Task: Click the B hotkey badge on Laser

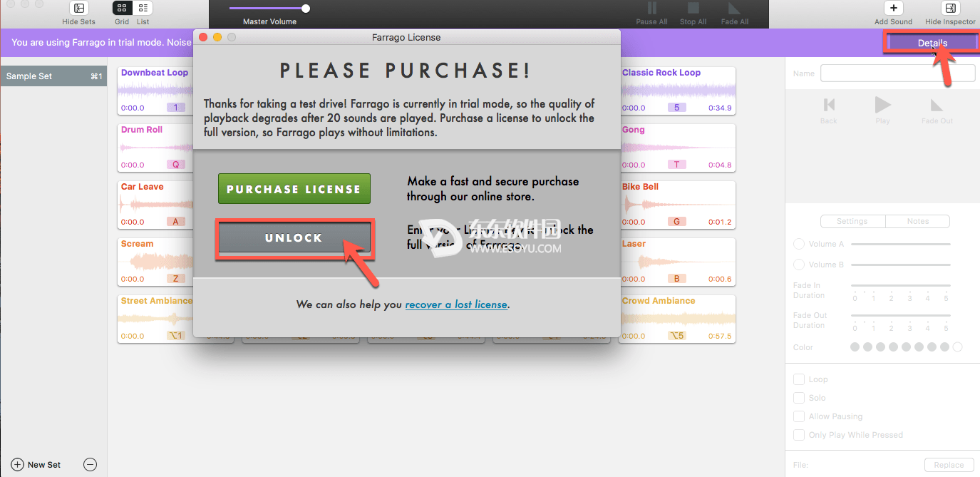Action: pos(677,279)
